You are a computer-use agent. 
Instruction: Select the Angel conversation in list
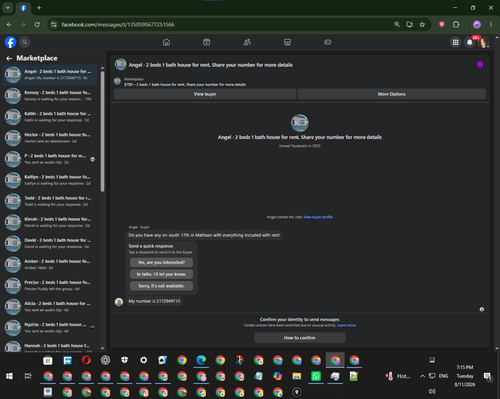point(50,74)
